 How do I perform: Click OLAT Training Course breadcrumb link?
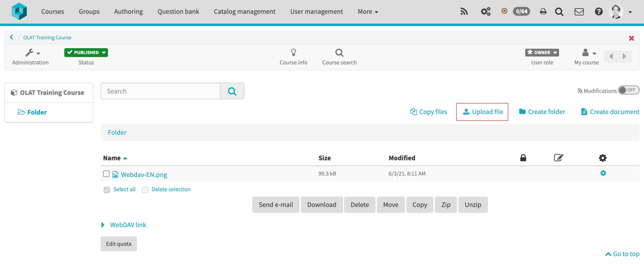(x=47, y=38)
